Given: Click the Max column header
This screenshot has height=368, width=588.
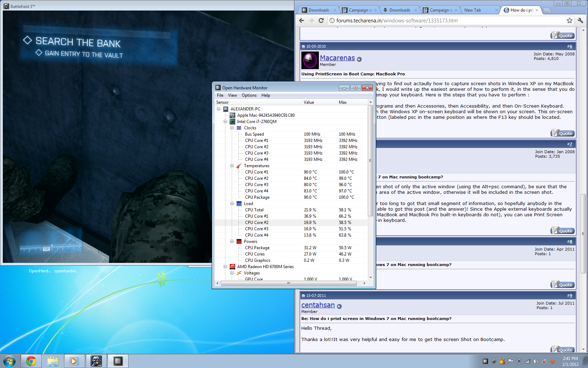Looking at the screenshot, I should point(352,102).
